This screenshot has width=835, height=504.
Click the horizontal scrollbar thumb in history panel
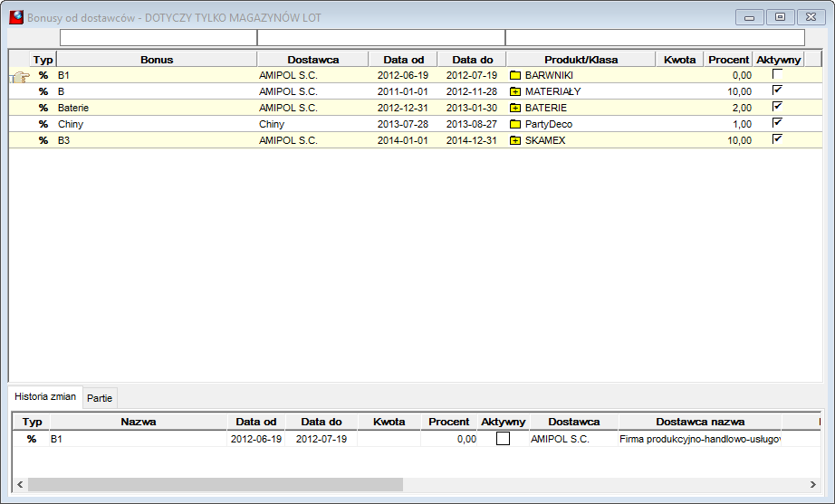click(216, 484)
